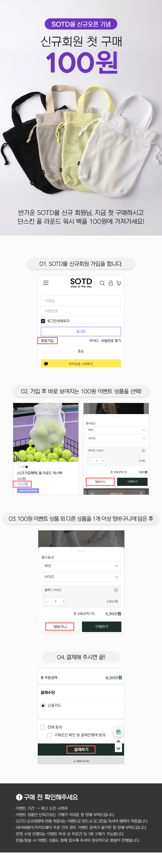162x868 pixels.
Task: Open the user account icon in header
Action: [111, 283]
